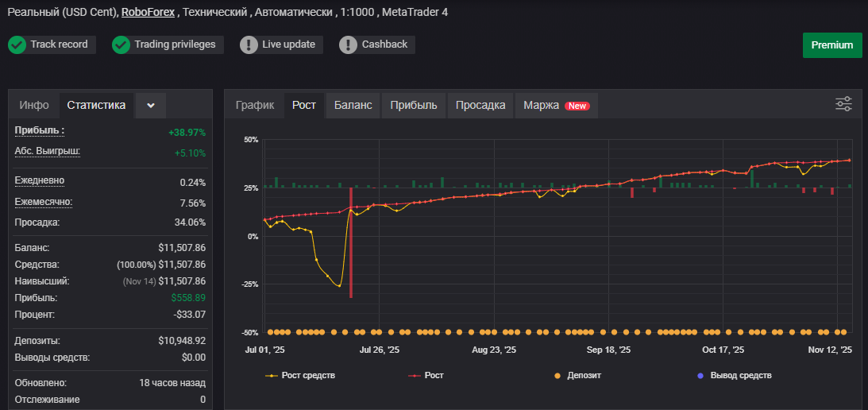The image size is (868, 410).
Task: Click the Депозиты: row label
Action: pos(37,341)
